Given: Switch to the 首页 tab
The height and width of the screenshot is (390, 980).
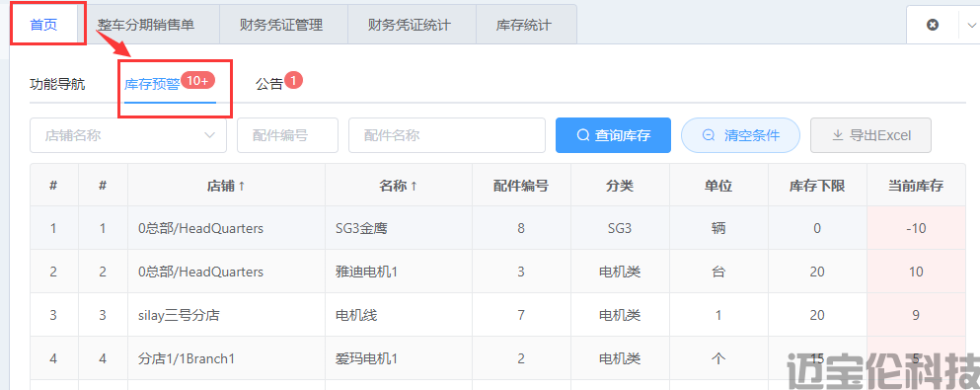Looking at the screenshot, I should [x=43, y=25].
